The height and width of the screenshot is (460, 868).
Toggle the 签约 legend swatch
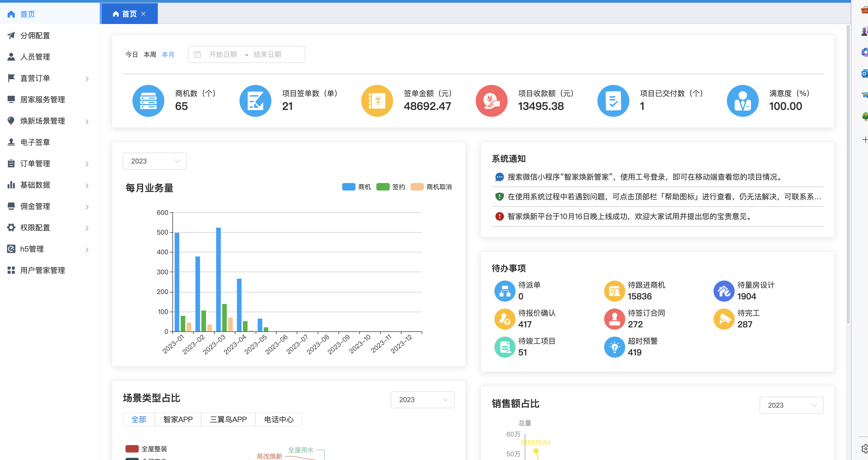[x=383, y=187]
